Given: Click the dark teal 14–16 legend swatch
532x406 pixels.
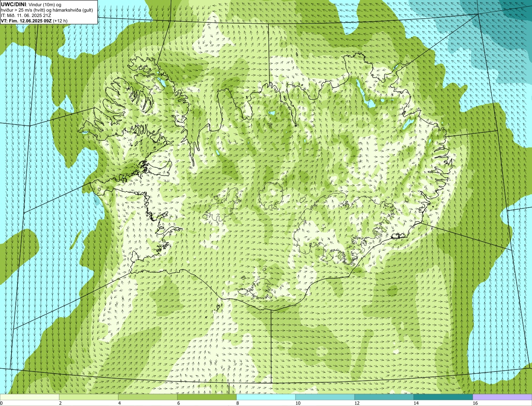Looking at the screenshot, I should pos(443,397).
